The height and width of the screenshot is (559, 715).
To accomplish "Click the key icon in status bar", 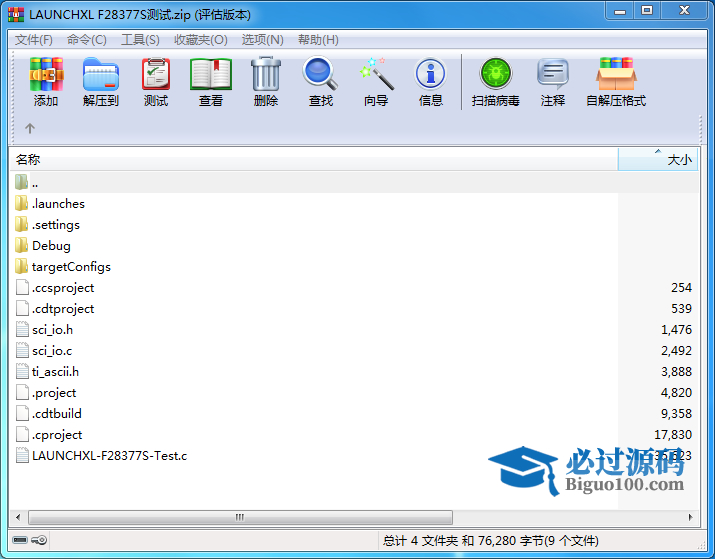I will coord(39,540).
